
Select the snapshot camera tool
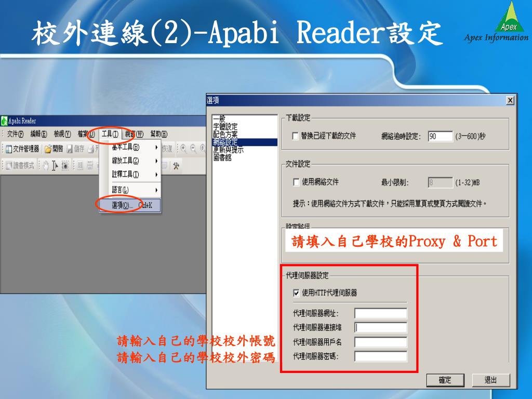point(65,166)
